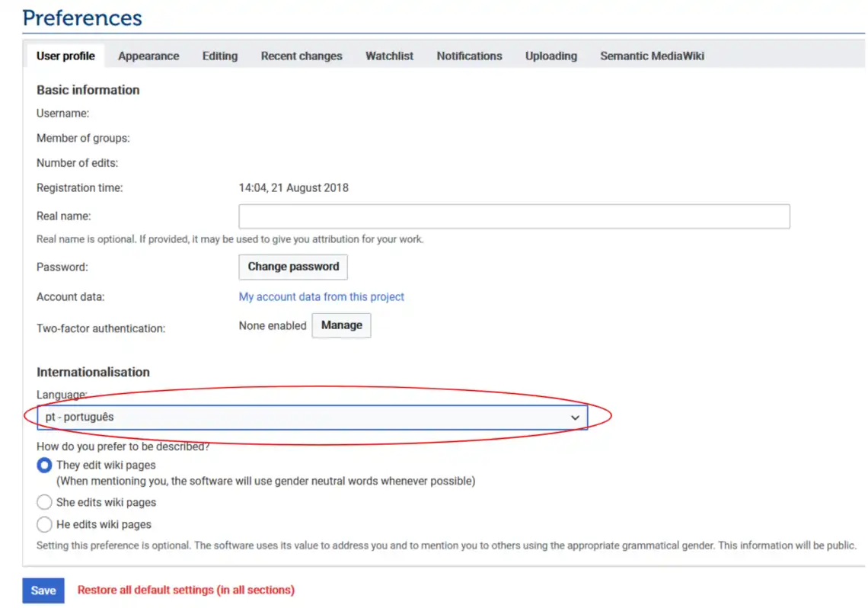Go to the Recent changes tab

click(302, 56)
